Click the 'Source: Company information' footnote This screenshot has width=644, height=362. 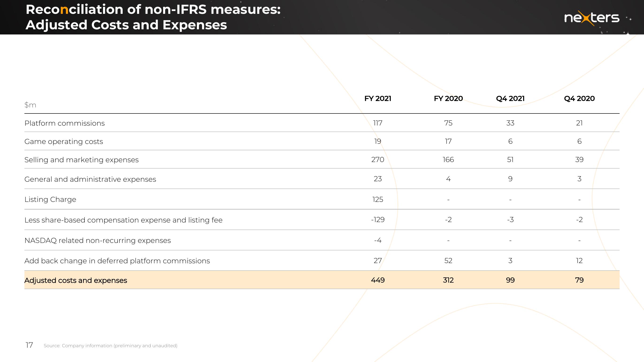111,346
